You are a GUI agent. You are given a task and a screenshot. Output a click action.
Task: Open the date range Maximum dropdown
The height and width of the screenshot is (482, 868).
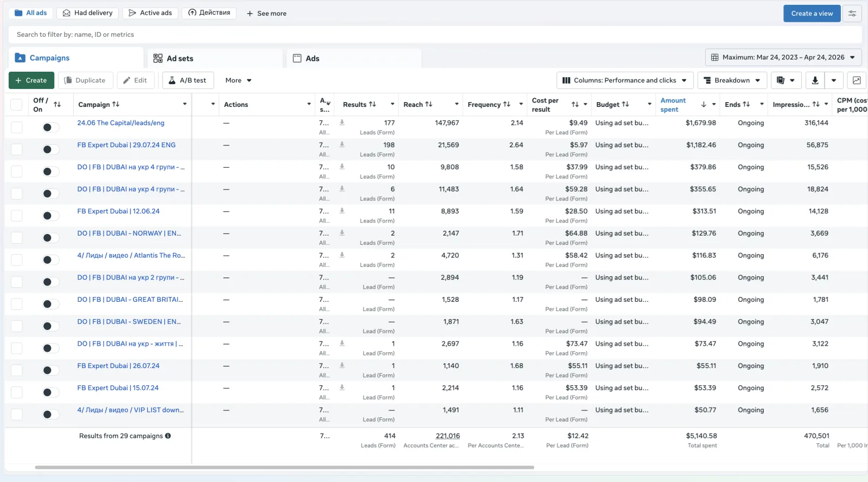(x=783, y=57)
